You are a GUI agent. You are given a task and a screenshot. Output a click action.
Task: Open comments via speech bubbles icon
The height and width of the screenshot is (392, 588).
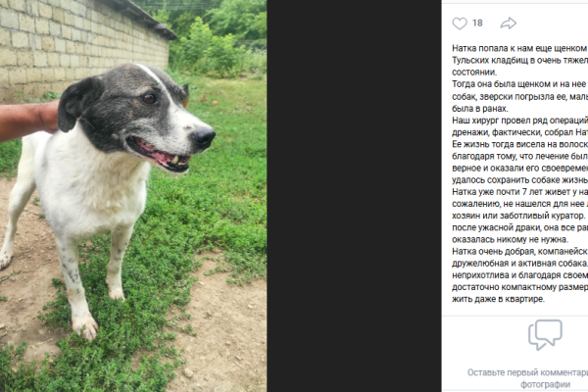click(545, 334)
